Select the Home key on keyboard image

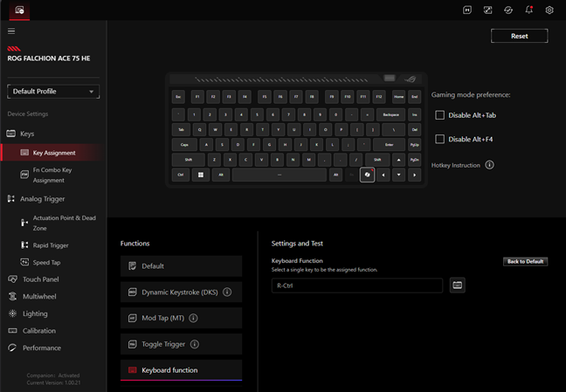[x=399, y=97]
